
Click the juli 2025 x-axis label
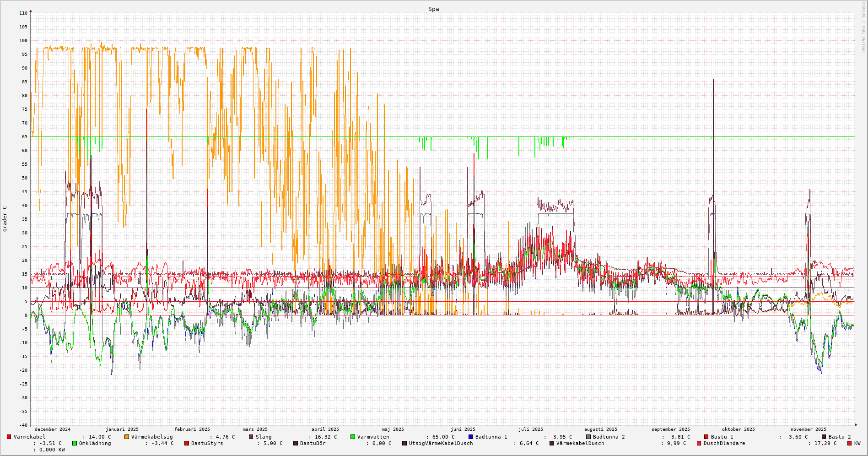click(531, 429)
